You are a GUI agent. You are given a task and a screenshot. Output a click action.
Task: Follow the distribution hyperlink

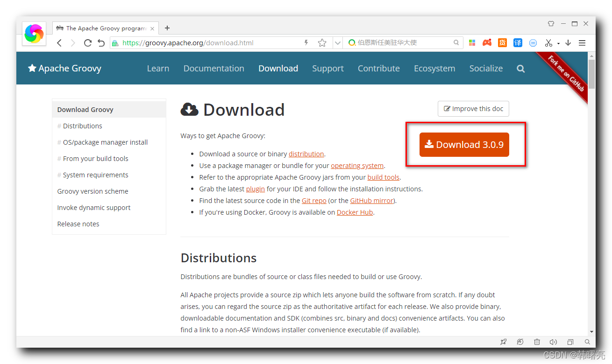coord(306,154)
